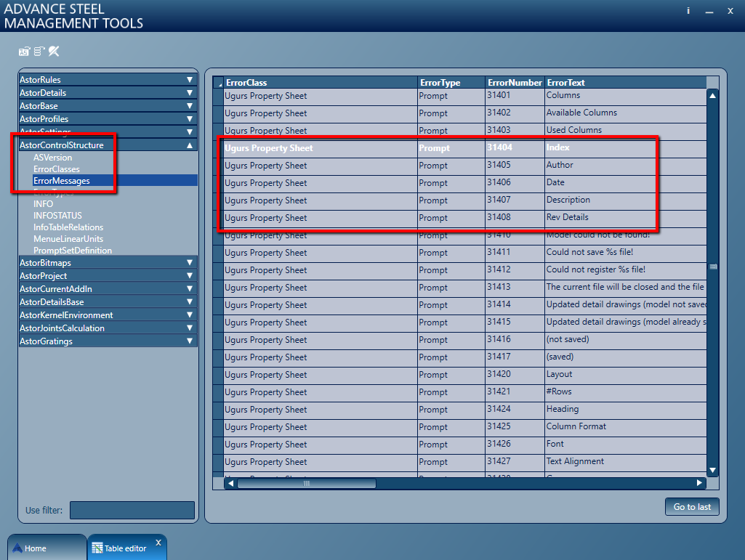Click ErrorNumber cell 31401
745x560 pixels.
(515, 96)
